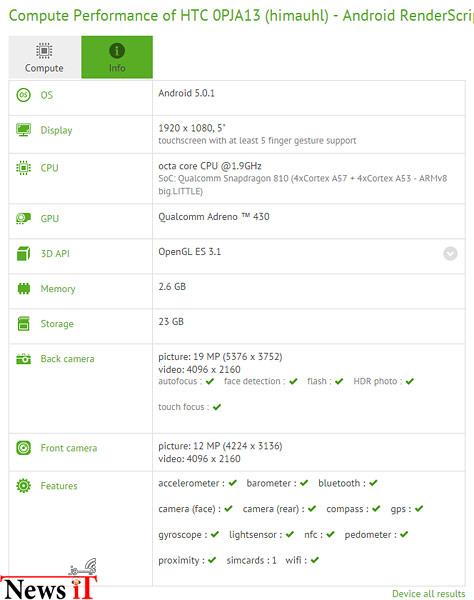
Task: Open the Device all results link
Action: click(428, 593)
